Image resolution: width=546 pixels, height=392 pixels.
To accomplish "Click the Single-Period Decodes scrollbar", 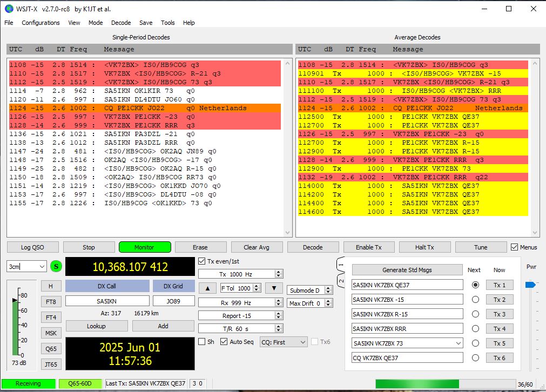I will [x=287, y=148].
